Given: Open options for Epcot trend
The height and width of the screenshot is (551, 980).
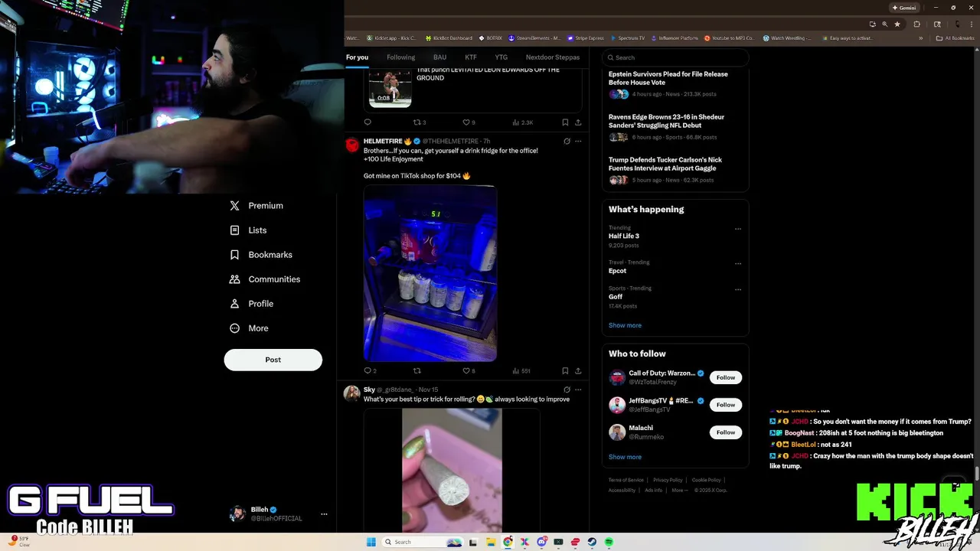Looking at the screenshot, I should pos(738,263).
